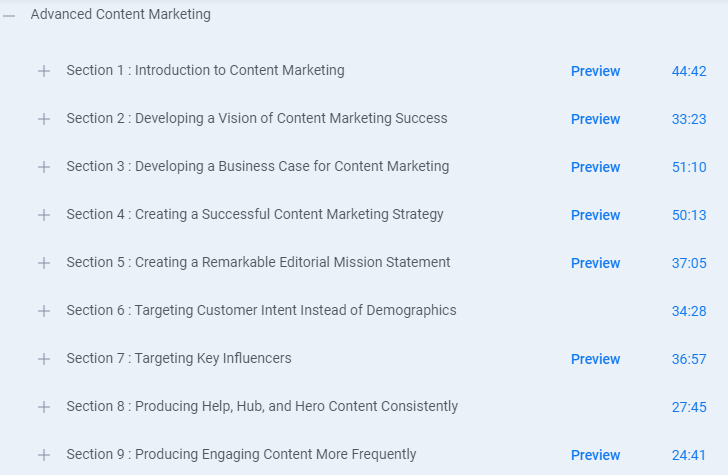
Task: Open Preview link for Section 2
Action: [595, 119]
